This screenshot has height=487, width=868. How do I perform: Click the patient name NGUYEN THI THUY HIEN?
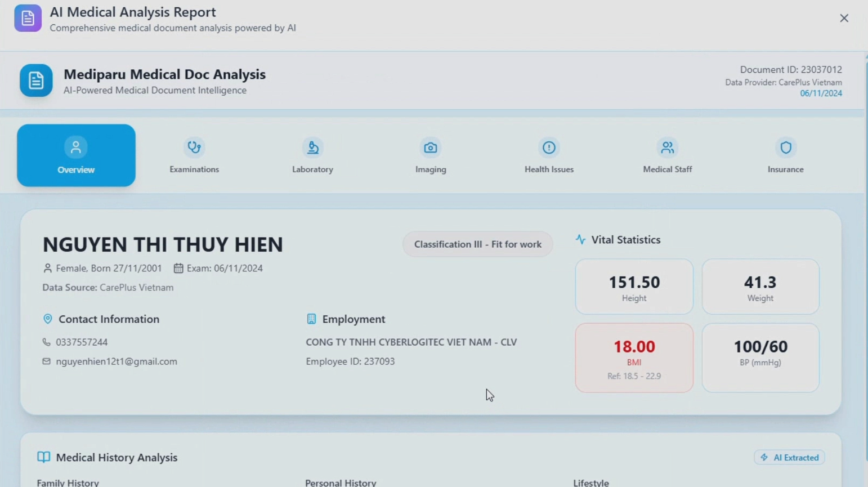pyautogui.click(x=163, y=244)
